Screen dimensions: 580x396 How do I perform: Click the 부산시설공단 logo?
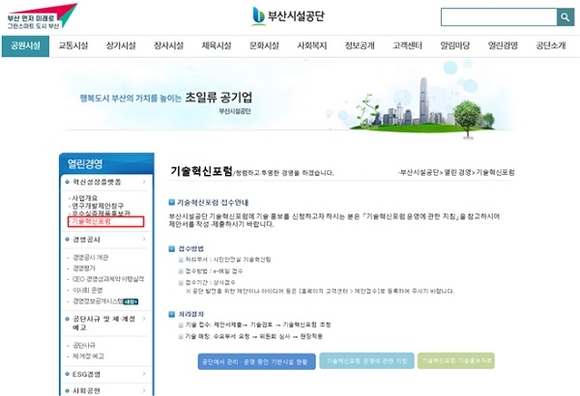[x=288, y=16]
